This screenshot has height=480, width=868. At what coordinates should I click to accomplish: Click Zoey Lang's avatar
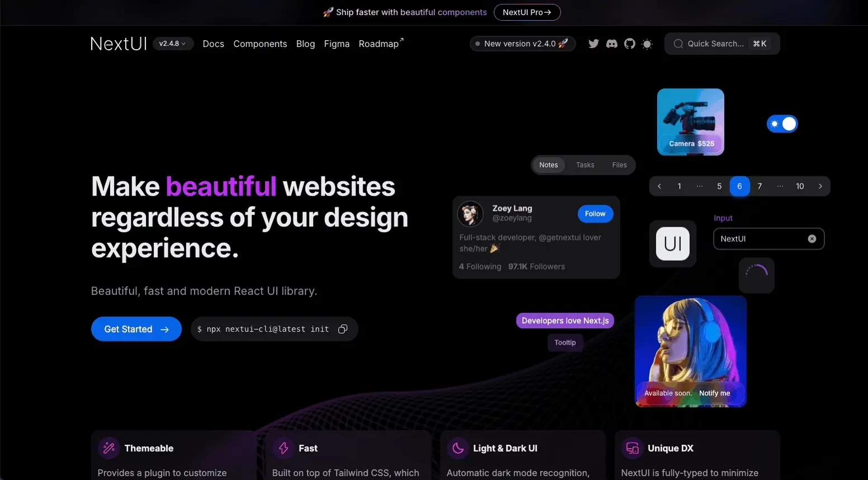[x=471, y=213]
